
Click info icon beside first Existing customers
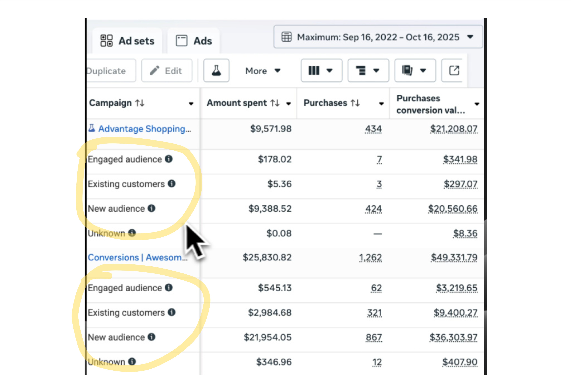click(172, 183)
